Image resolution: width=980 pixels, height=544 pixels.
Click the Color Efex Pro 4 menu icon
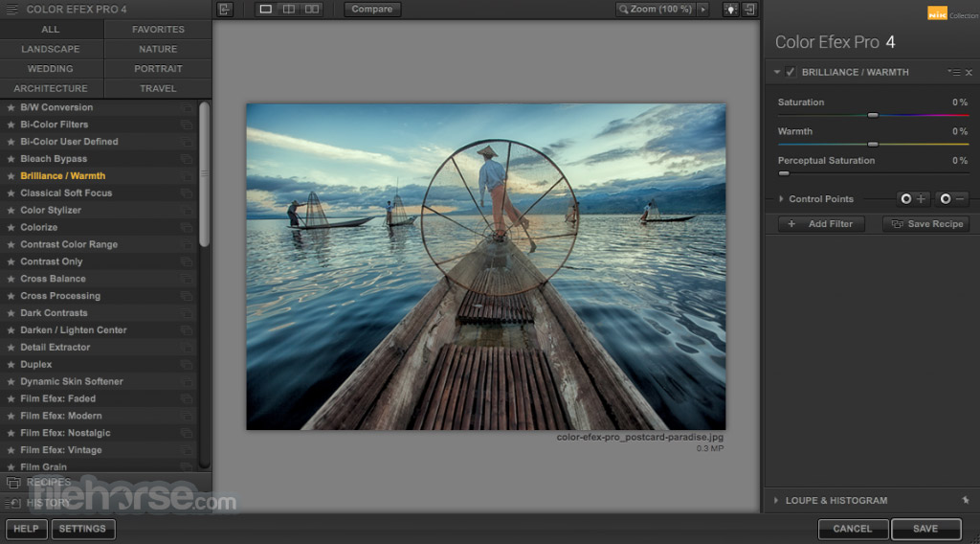(x=11, y=10)
